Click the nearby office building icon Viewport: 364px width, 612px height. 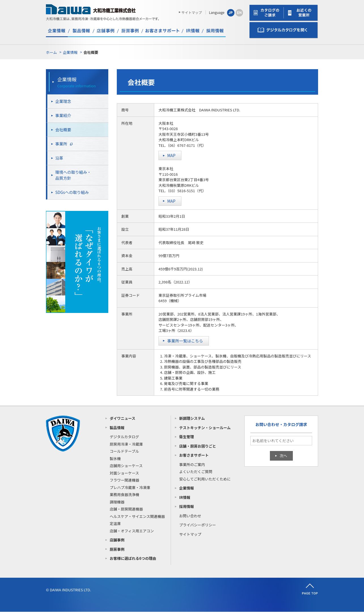[290, 13]
